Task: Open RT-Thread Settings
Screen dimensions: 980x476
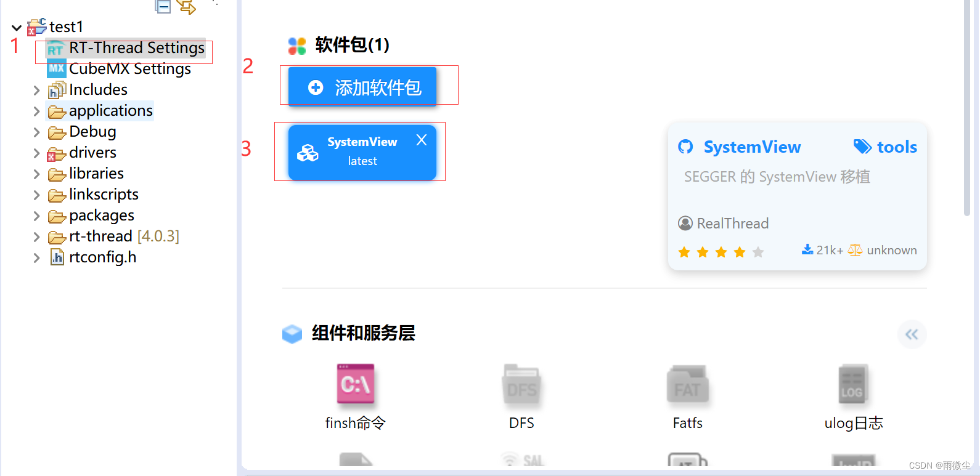Action: click(x=137, y=48)
